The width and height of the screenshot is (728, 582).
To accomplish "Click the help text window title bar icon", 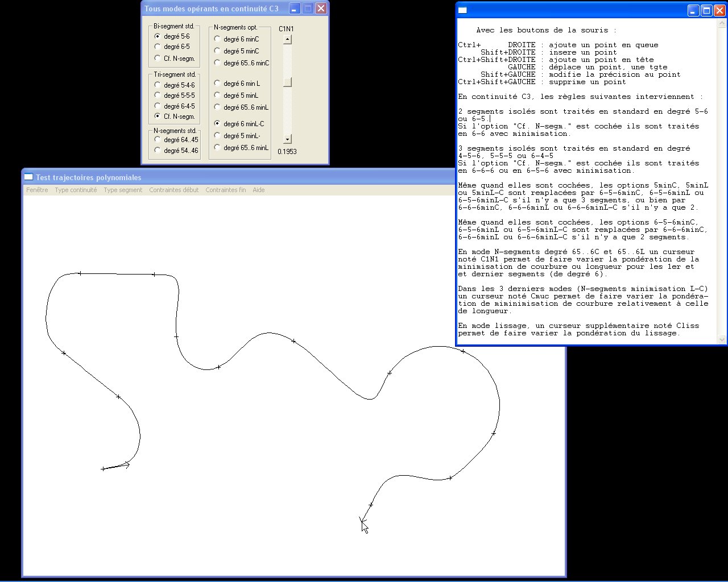I will [463, 10].
